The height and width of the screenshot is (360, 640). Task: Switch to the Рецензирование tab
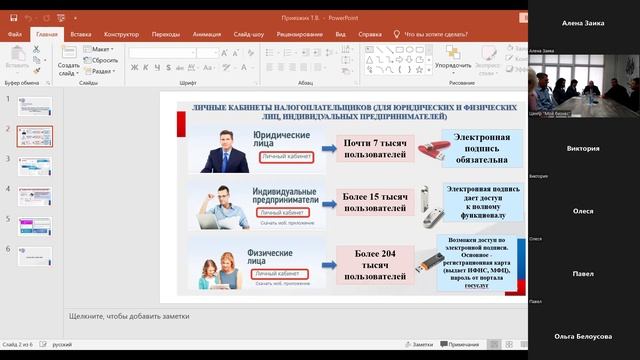[x=300, y=34]
